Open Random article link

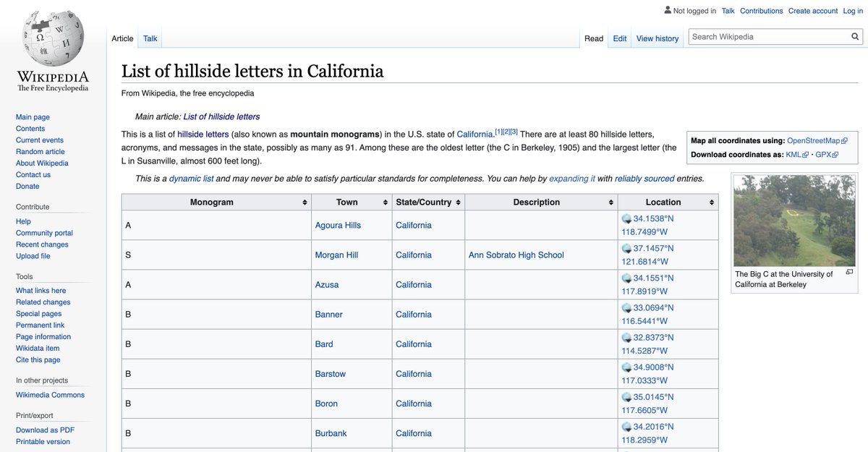tap(41, 152)
